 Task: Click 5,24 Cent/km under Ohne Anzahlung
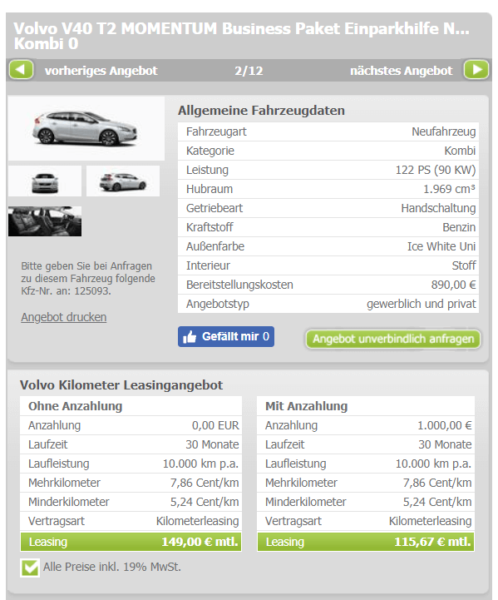pos(204,502)
